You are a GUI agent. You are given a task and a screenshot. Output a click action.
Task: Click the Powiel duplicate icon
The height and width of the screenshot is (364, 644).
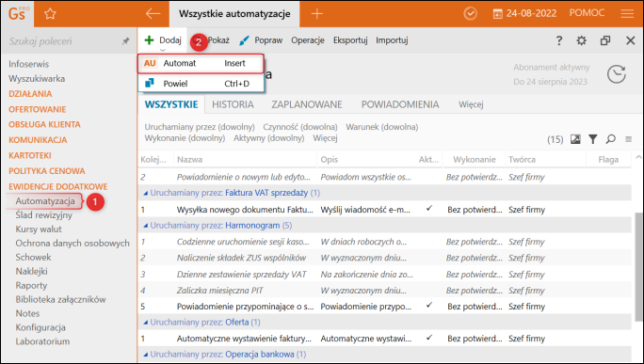(150, 84)
